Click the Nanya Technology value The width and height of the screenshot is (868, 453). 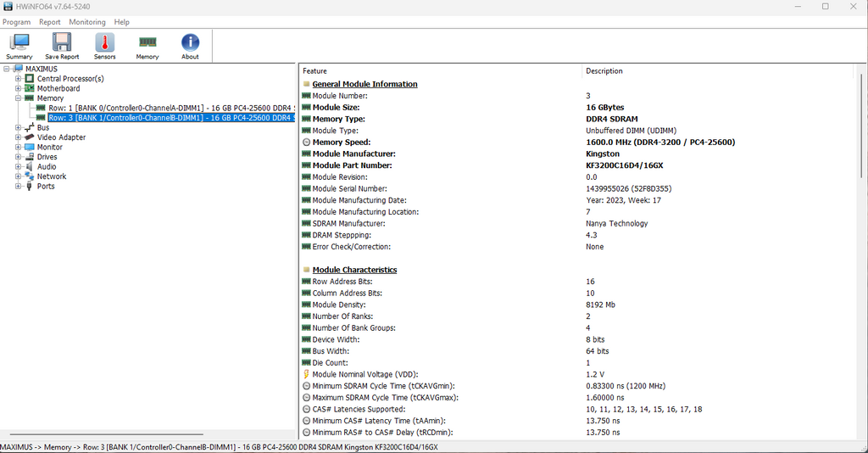617,224
